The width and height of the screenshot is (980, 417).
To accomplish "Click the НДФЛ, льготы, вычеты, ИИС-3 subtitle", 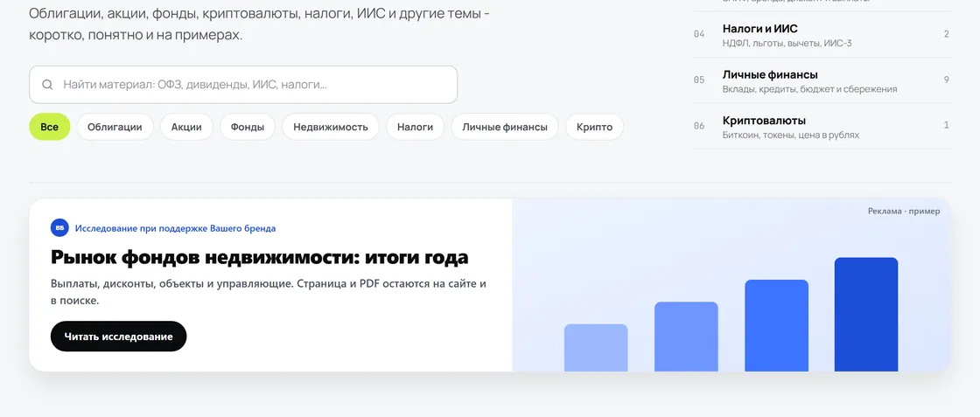I will (x=787, y=44).
